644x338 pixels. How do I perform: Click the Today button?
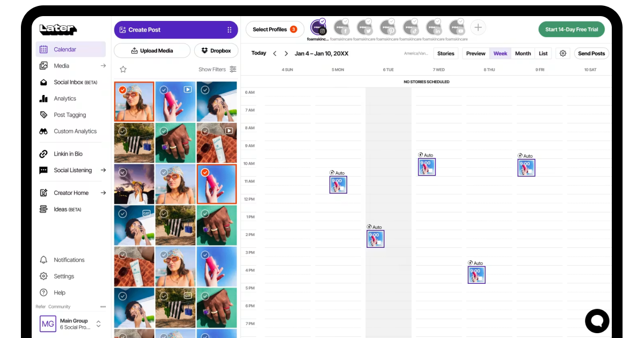(259, 53)
